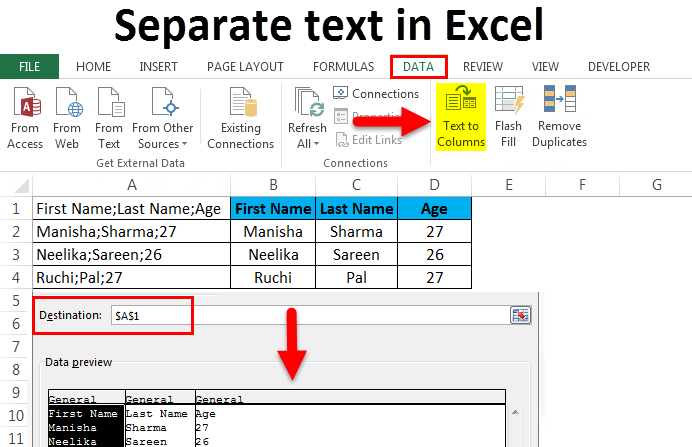The width and height of the screenshot is (692, 447).
Task: Click cell 'Sharma' in column C
Action: [x=357, y=231]
